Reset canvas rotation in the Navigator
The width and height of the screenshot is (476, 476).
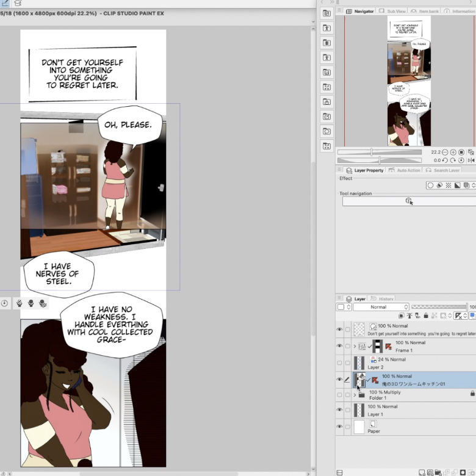461,160
